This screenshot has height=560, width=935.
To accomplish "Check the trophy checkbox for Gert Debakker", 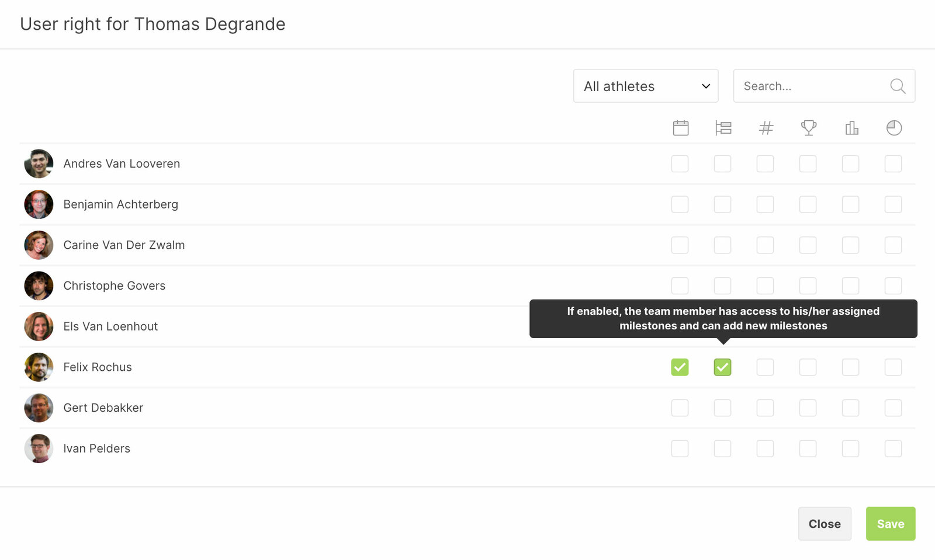I will (808, 408).
